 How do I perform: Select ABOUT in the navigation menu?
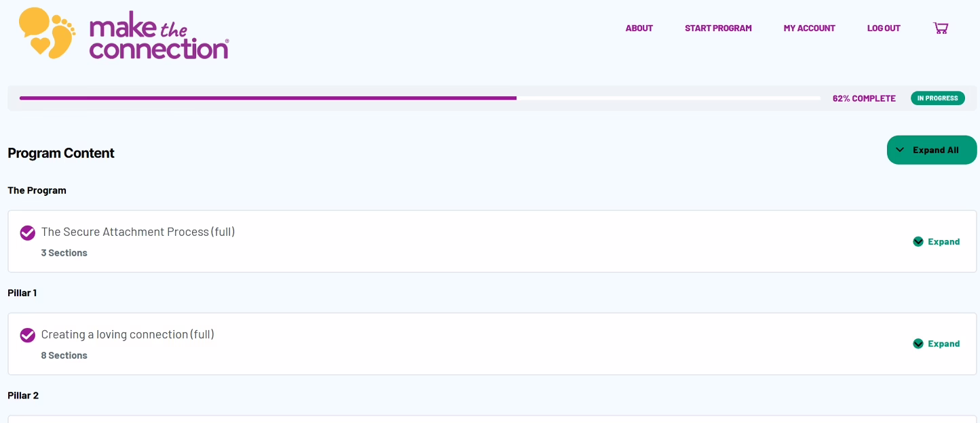639,28
